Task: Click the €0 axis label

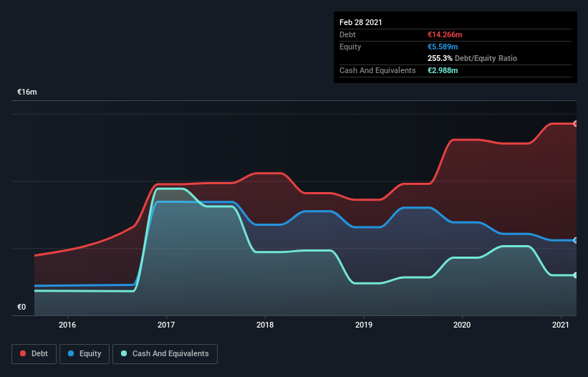Action: point(21,307)
